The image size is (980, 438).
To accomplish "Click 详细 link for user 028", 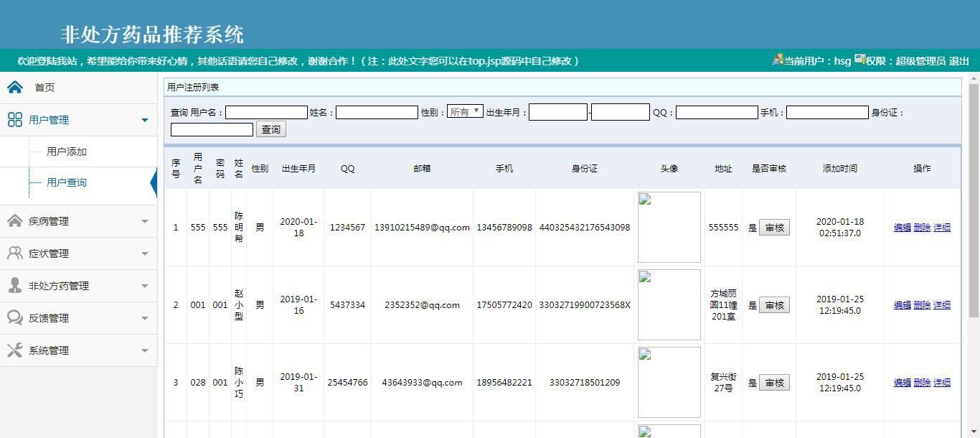I will [942, 383].
